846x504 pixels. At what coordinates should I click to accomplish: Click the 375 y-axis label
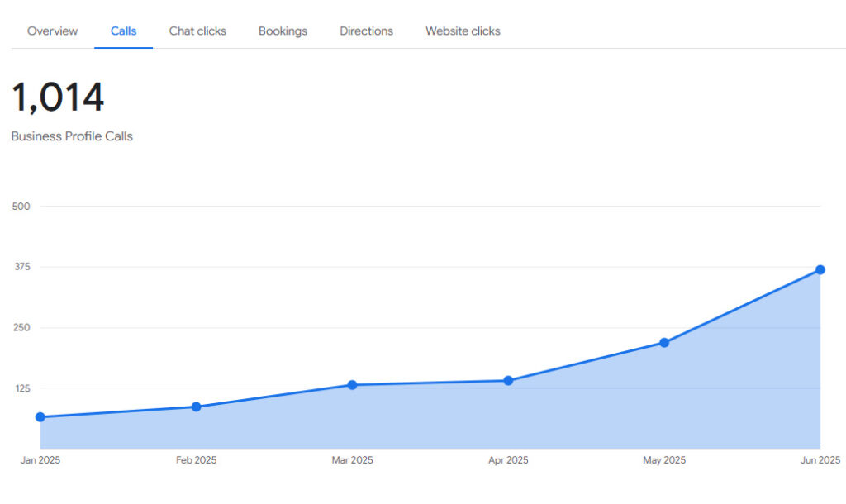(21, 267)
